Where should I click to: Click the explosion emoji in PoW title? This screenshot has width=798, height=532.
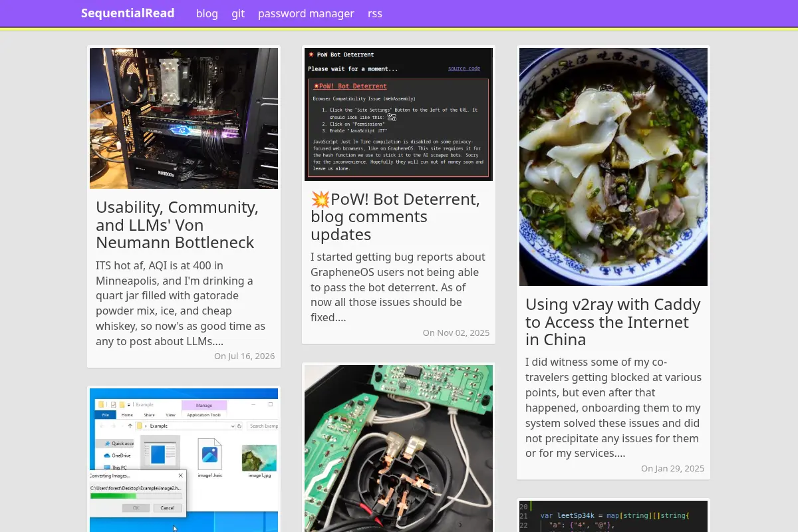tap(321, 199)
